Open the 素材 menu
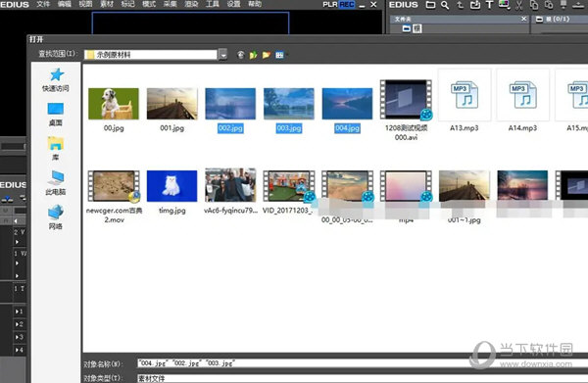Screen dimensions: 588x383 tap(107, 4)
